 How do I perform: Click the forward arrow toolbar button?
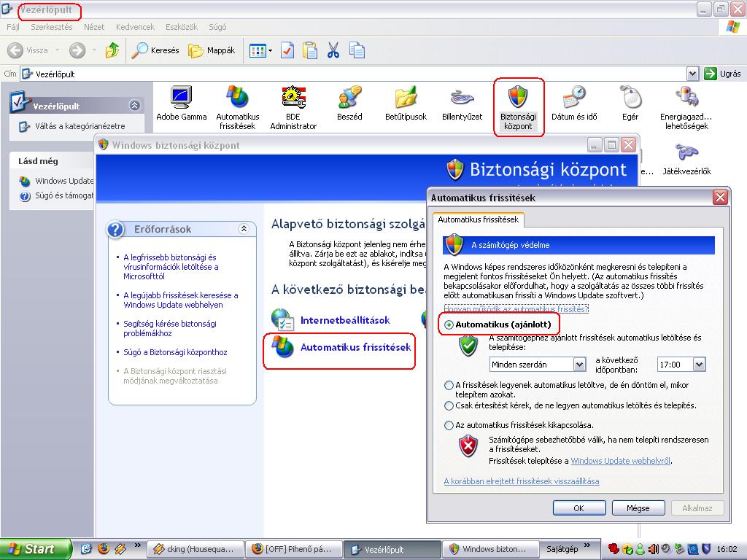pos(77,50)
